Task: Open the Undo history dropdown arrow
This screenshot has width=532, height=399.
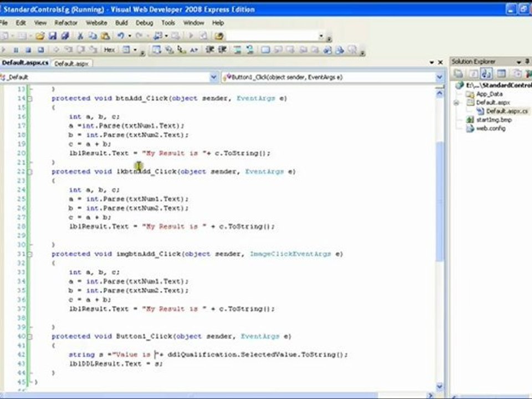Action: click(129, 36)
